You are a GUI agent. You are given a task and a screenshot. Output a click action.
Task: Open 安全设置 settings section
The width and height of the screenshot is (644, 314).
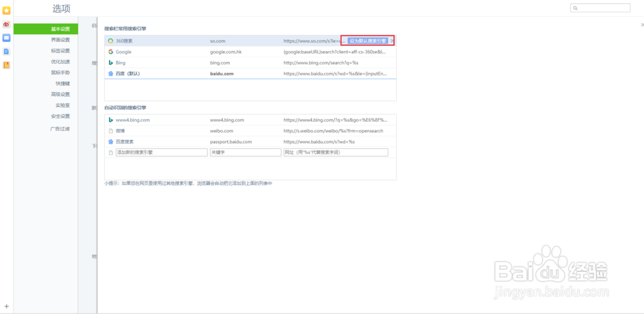(61, 116)
